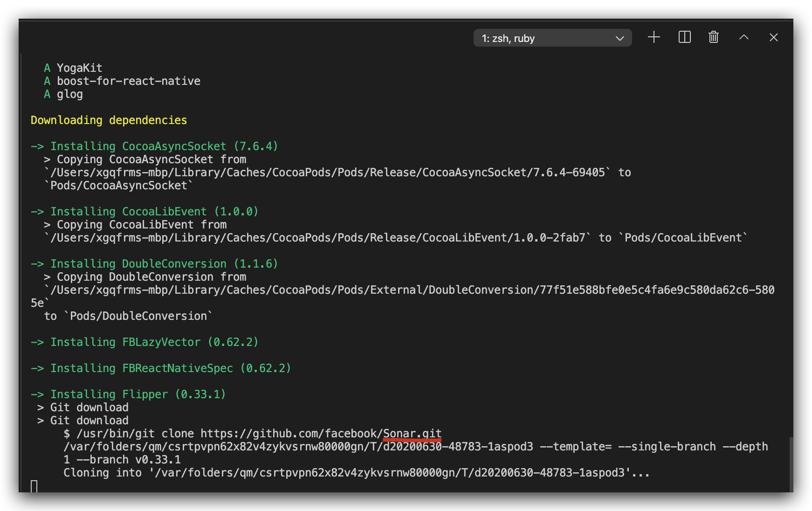Click the line 'Installing FBReactNativeSpec (0.62.2)'
Screen dimensions: 812x511
[161, 368]
